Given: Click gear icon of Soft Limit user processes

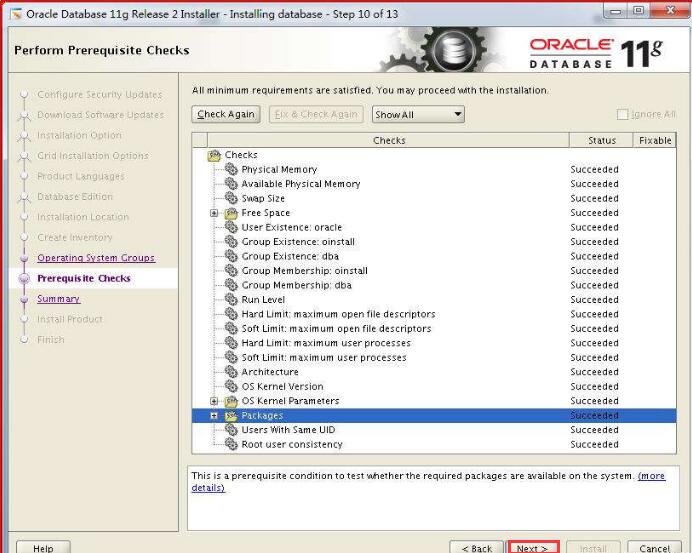Looking at the screenshot, I should pos(231,357).
